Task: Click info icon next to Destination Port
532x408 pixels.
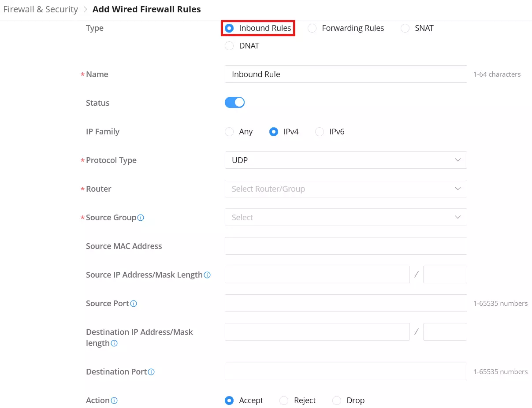Action: [x=151, y=372]
